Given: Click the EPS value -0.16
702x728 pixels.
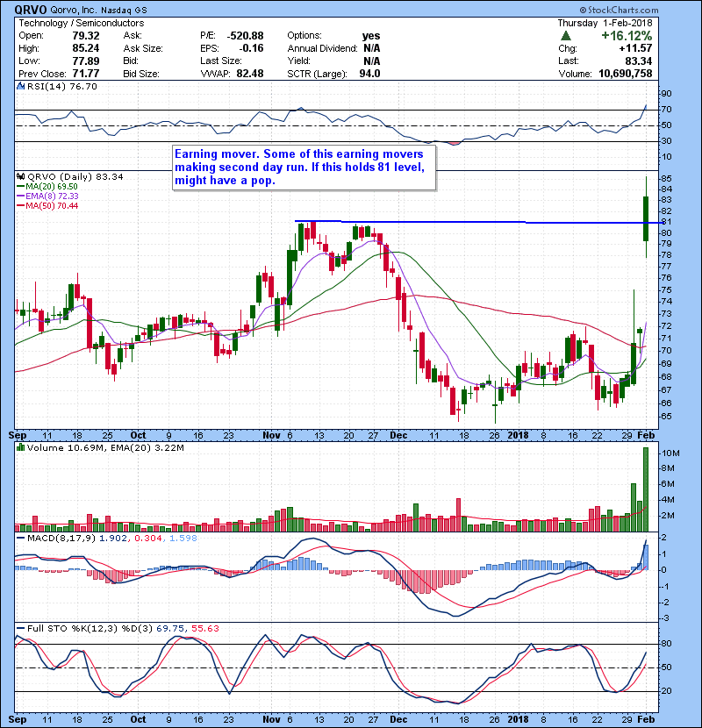Looking at the screenshot, I should [x=251, y=48].
